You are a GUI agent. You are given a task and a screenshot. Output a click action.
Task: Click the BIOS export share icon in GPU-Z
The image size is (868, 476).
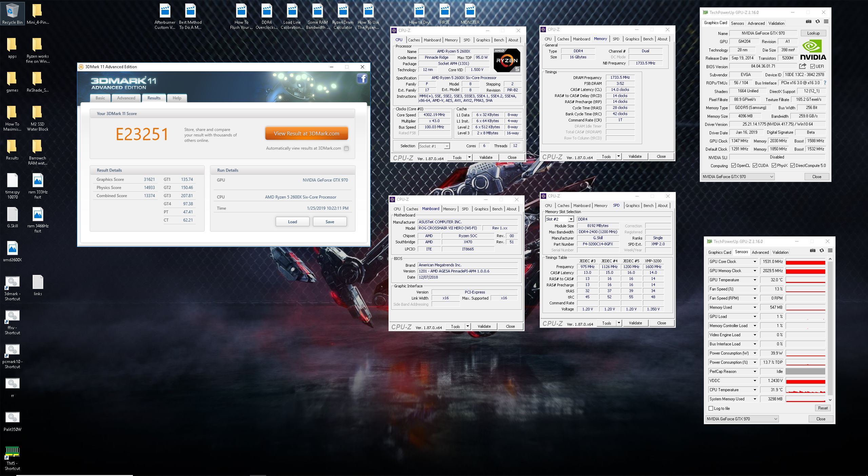[803, 66]
